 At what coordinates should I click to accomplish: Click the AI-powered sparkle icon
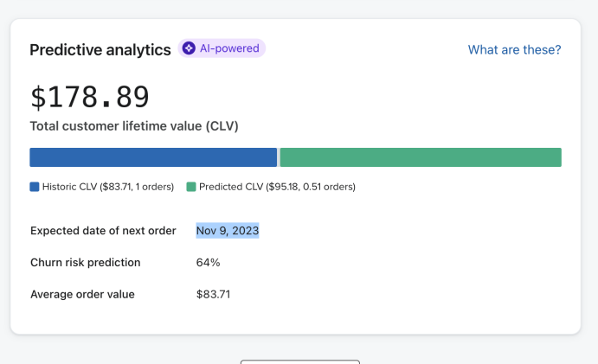[189, 48]
